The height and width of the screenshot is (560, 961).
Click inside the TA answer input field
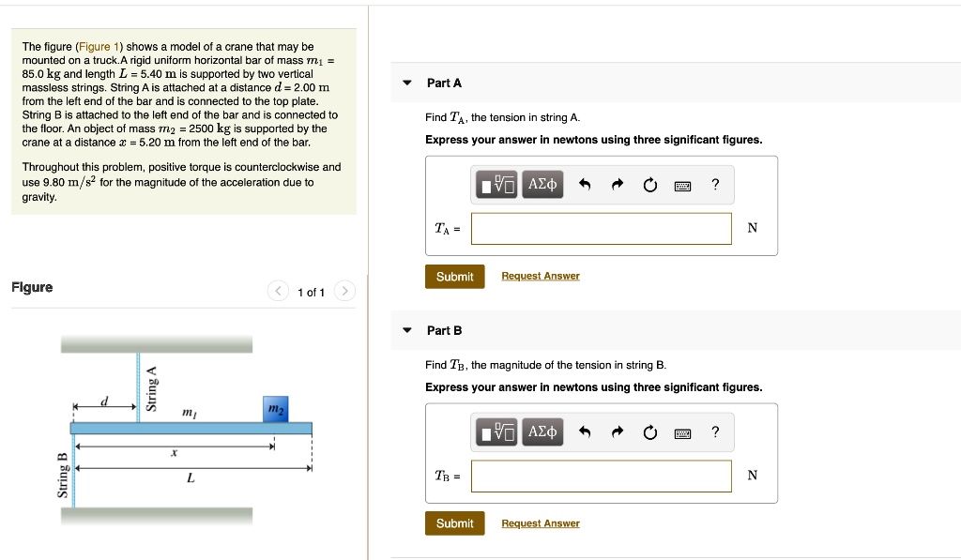tap(601, 228)
